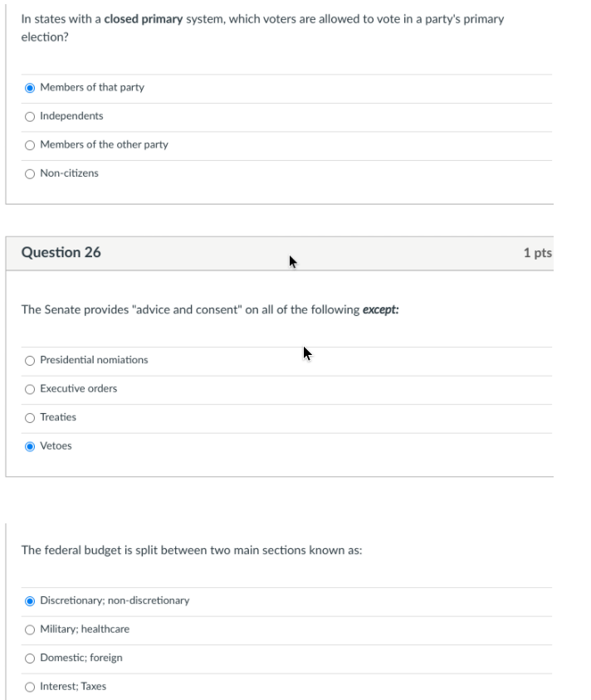591x700 pixels.
Task: Click the federal budget question text
Action: [x=192, y=551]
